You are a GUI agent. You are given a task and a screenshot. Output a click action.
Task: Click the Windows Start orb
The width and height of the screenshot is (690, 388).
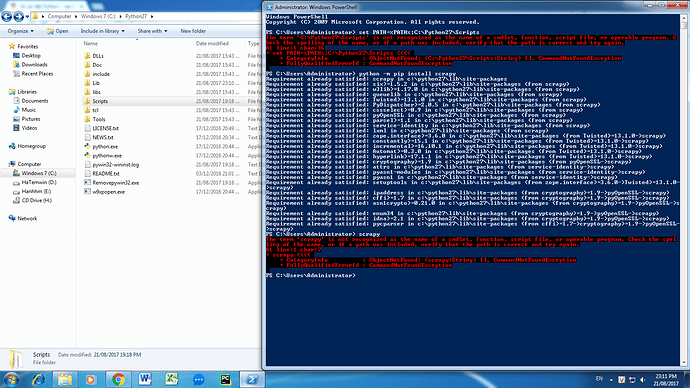pos(11,379)
